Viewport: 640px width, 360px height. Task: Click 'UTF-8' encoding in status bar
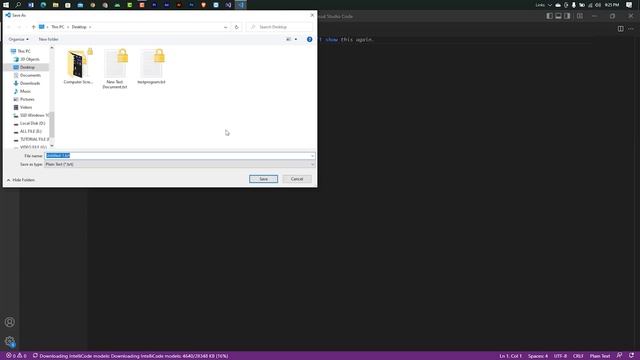pos(560,356)
